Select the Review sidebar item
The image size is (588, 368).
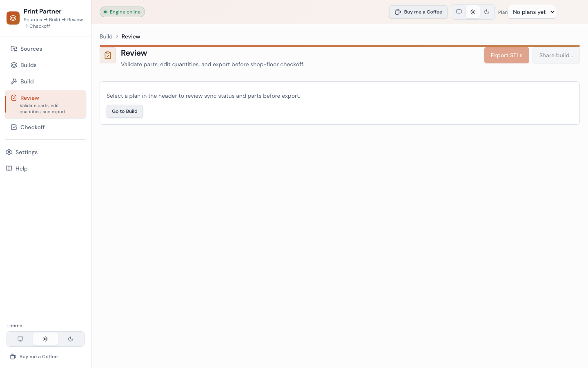(x=45, y=104)
